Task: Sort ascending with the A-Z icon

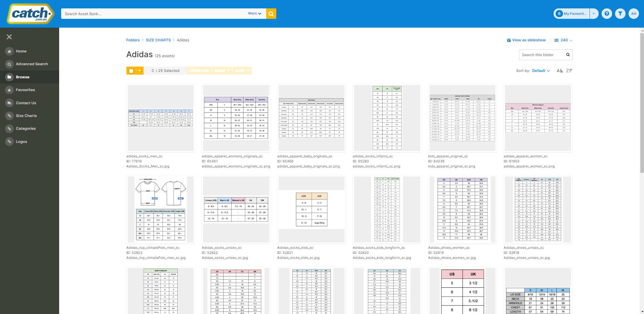Action: pyautogui.click(x=560, y=71)
